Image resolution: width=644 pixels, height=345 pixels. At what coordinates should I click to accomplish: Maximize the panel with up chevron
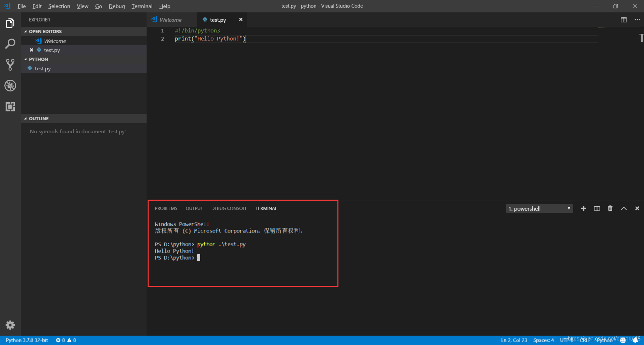click(x=624, y=208)
